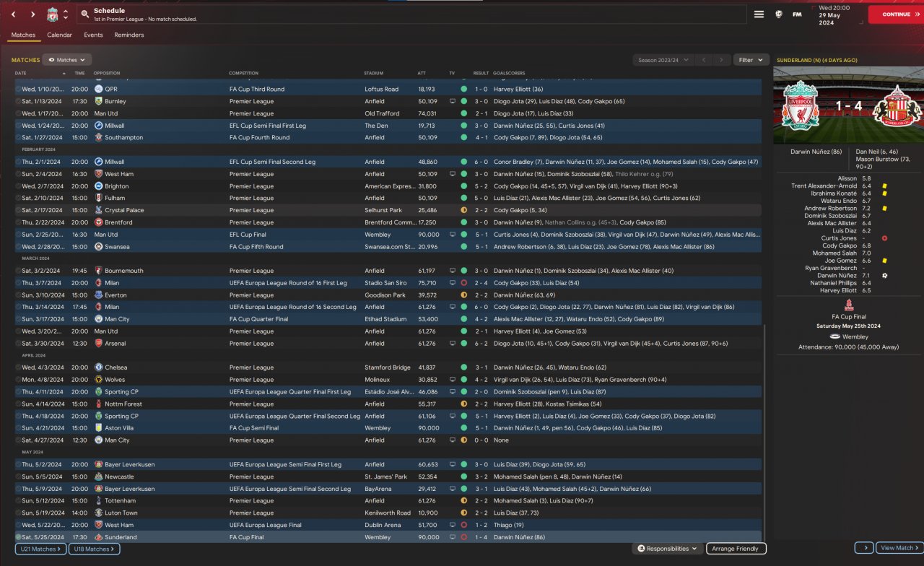Click the Arsenal club badge

click(99, 344)
